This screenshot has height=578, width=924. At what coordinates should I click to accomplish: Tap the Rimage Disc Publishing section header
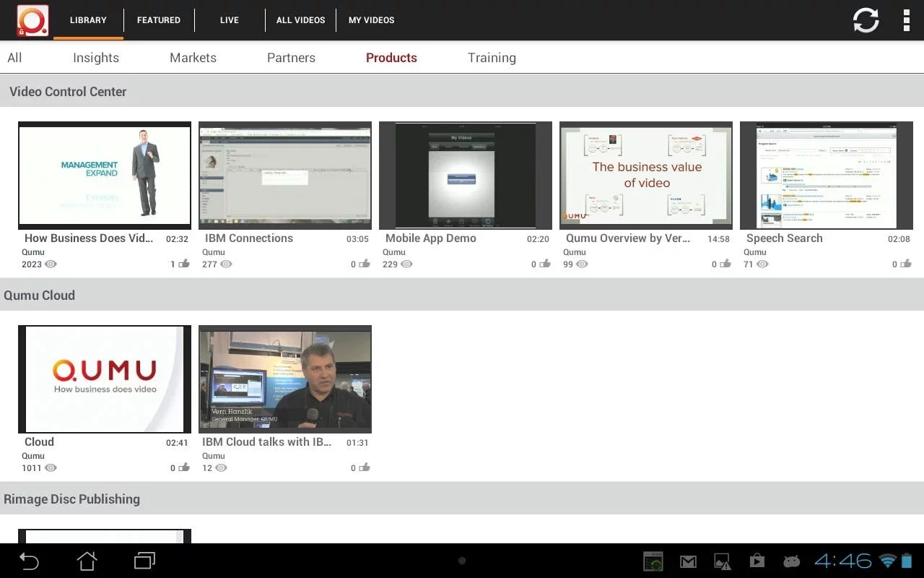click(x=462, y=499)
